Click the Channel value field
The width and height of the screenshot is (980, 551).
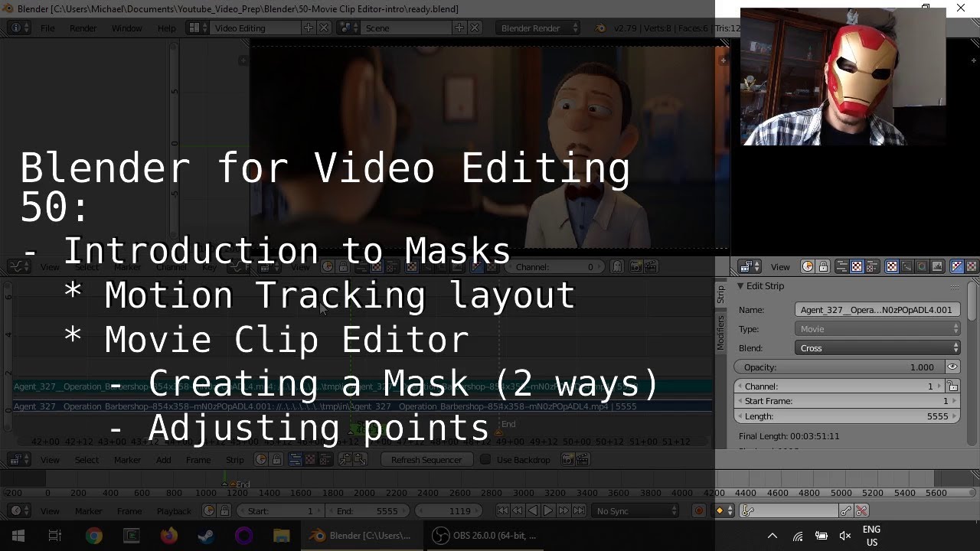839,386
